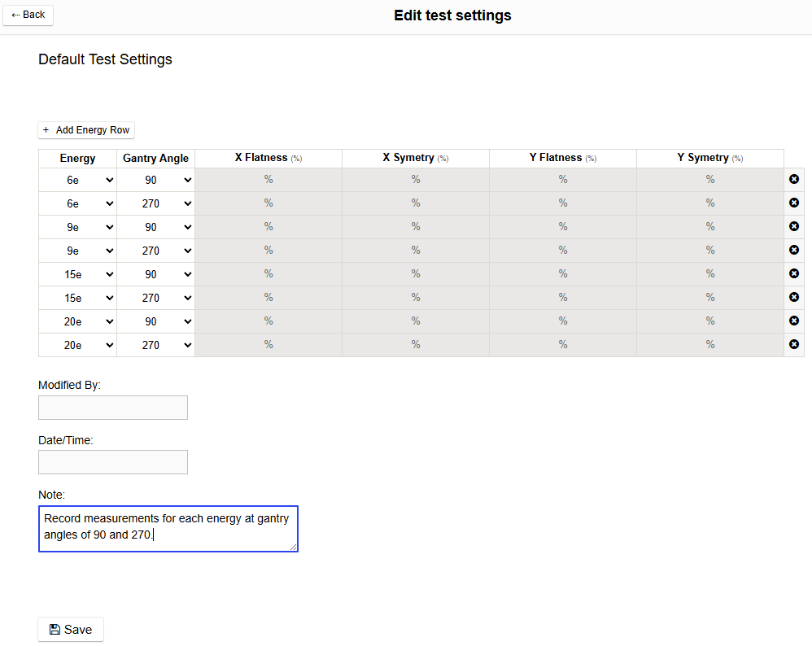Delete the 15e row with angle 270

(794, 297)
